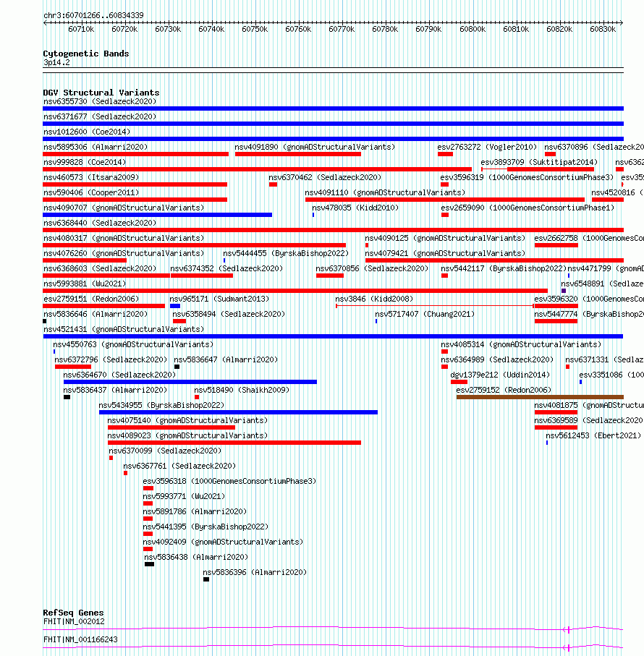Click nsv4090125 gnomAD variant label
Image resolution: width=644 pixels, height=656 pixels.
point(445,238)
